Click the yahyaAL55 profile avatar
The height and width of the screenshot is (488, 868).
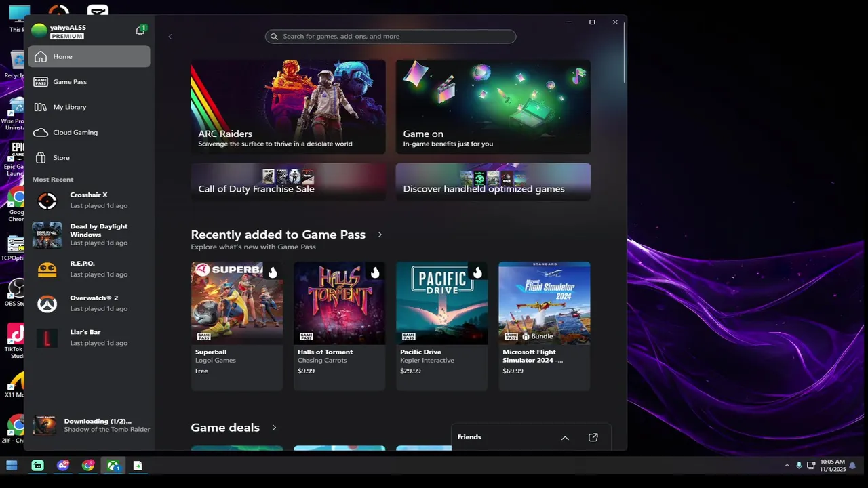pyautogui.click(x=39, y=30)
